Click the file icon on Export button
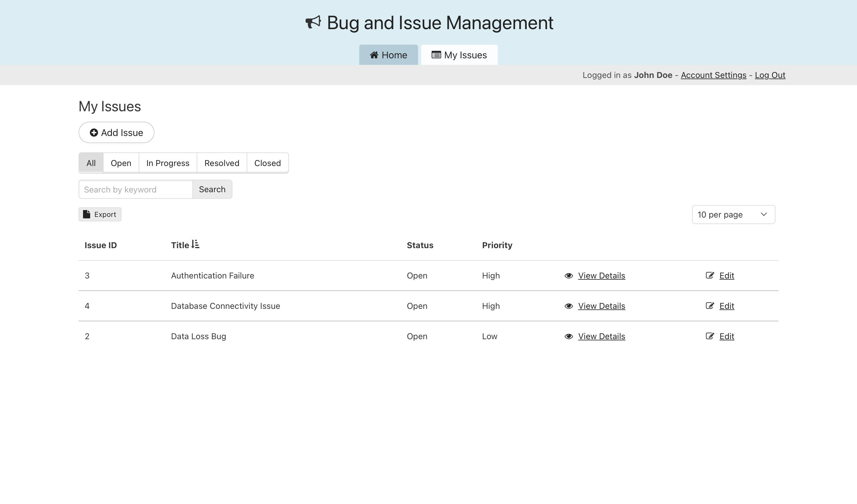This screenshot has width=857, height=504. [x=87, y=214]
